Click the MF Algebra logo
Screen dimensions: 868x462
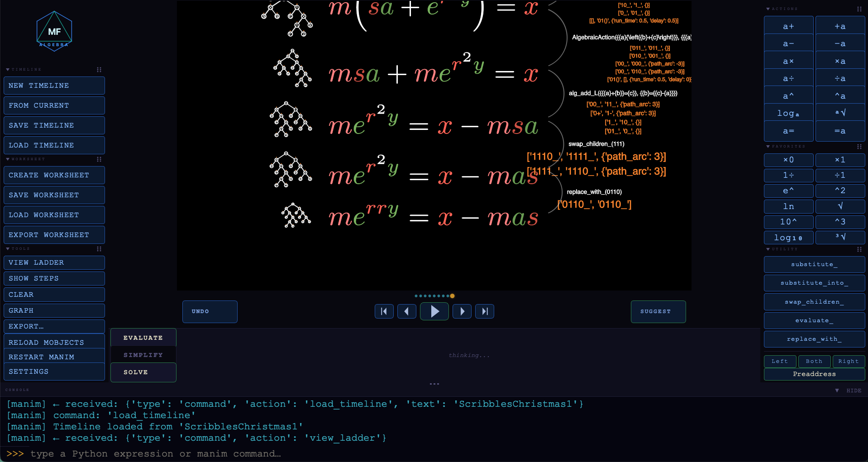(54, 31)
